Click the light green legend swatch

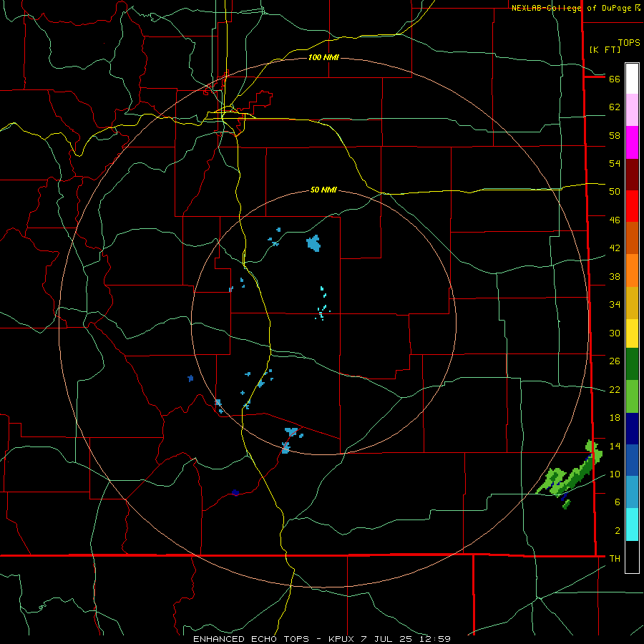pos(632,396)
